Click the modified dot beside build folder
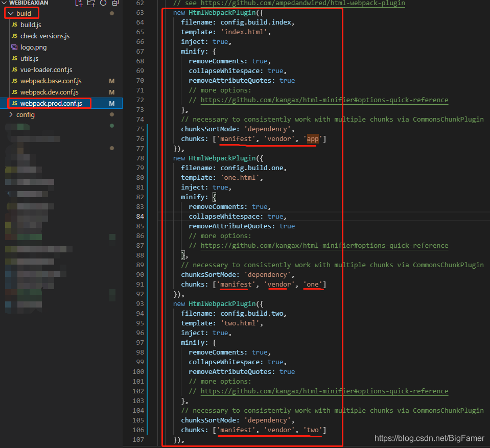The height and width of the screenshot is (448, 490). point(112,13)
